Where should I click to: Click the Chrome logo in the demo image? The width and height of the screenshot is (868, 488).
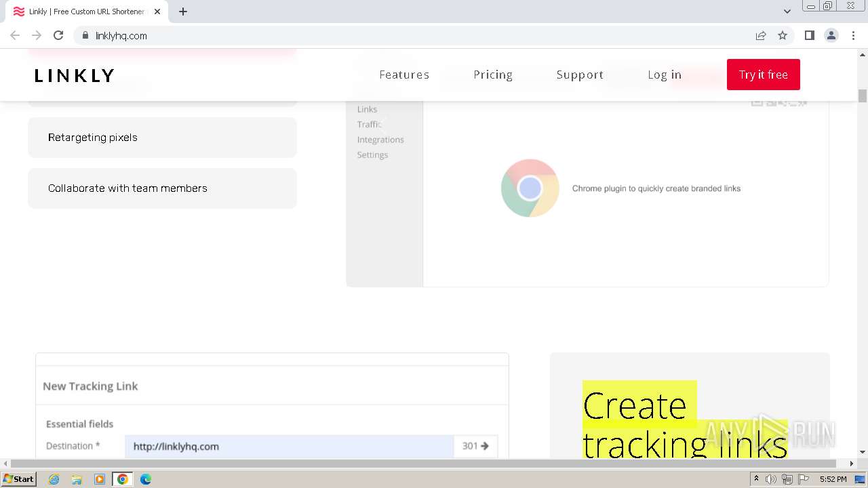[x=530, y=188]
